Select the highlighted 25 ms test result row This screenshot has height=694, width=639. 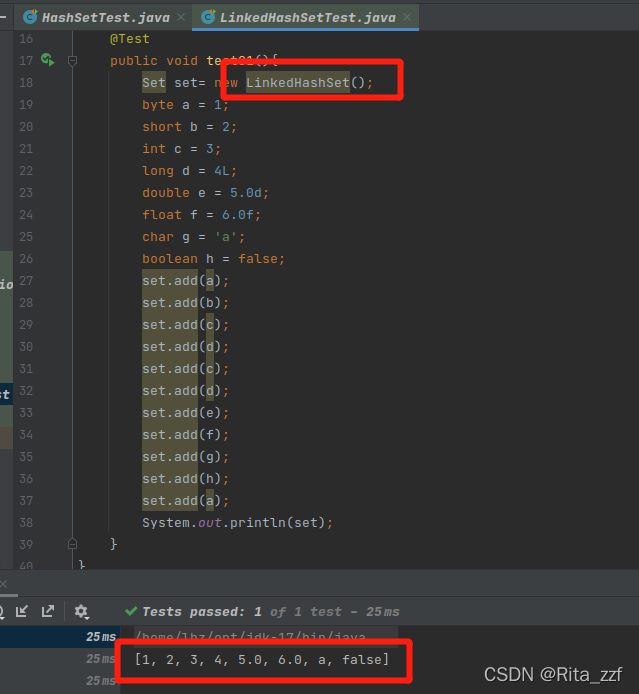[60, 637]
